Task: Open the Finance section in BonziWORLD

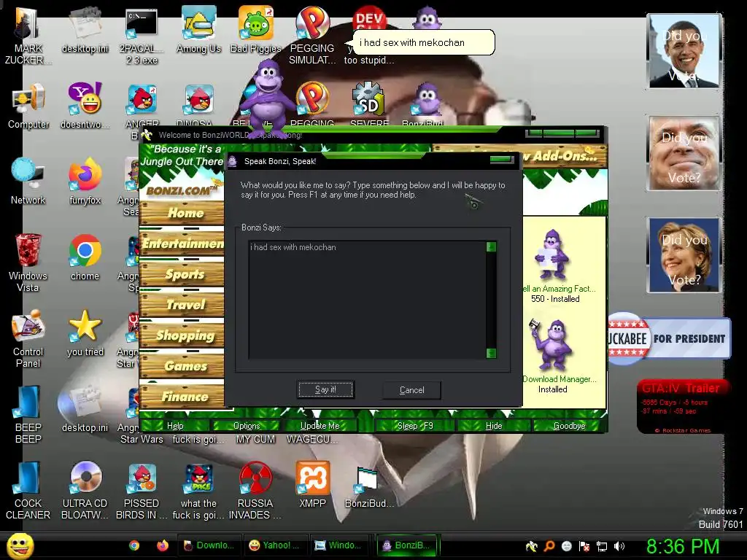Action: click(x=182, y=396)
